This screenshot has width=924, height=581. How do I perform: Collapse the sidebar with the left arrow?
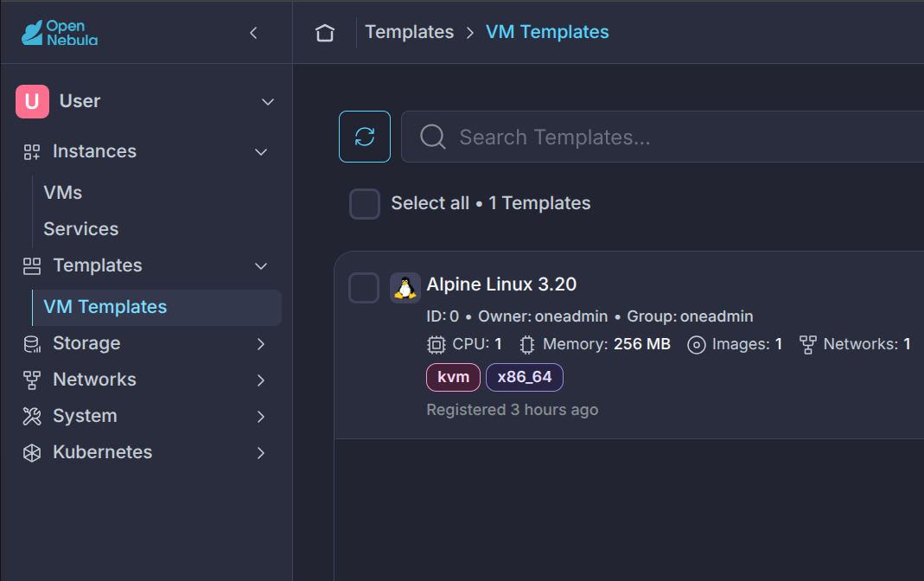[x=253, y=33]
